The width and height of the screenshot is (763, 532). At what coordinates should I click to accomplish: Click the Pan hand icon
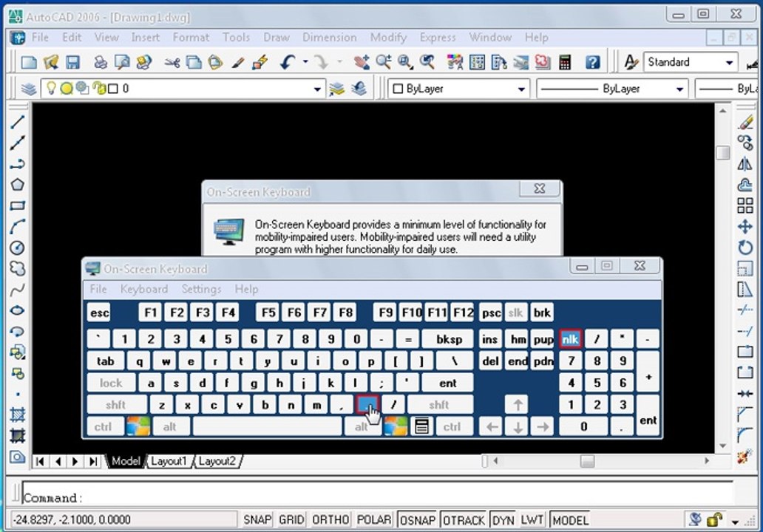pos(362,62)
